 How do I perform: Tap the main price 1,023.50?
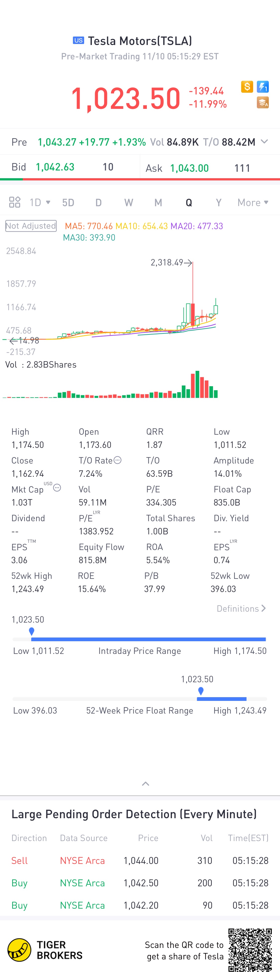[126, 98]
